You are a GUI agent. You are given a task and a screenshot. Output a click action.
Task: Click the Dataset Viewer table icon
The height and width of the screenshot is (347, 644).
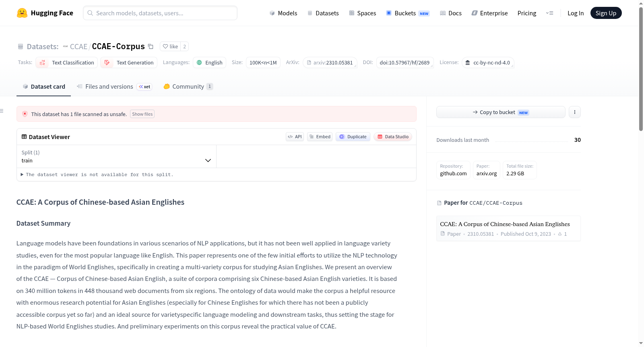click(24, 137)
